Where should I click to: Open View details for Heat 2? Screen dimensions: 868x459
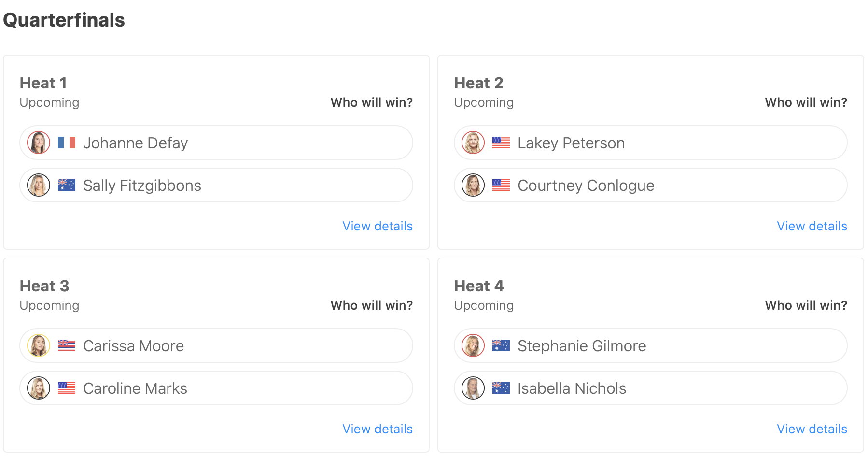(812, 226)
